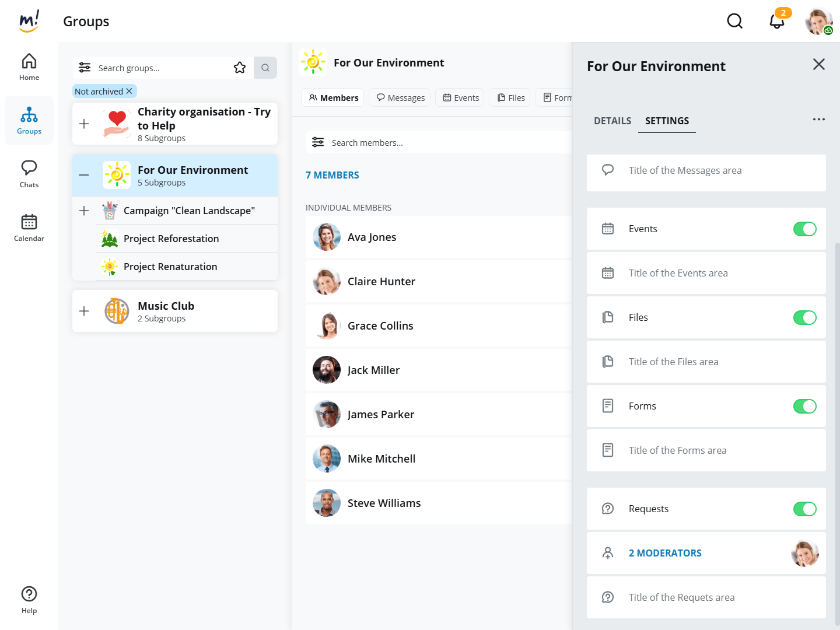Click the favorites star in group search
840x630 pixels.
click(240, 68)
